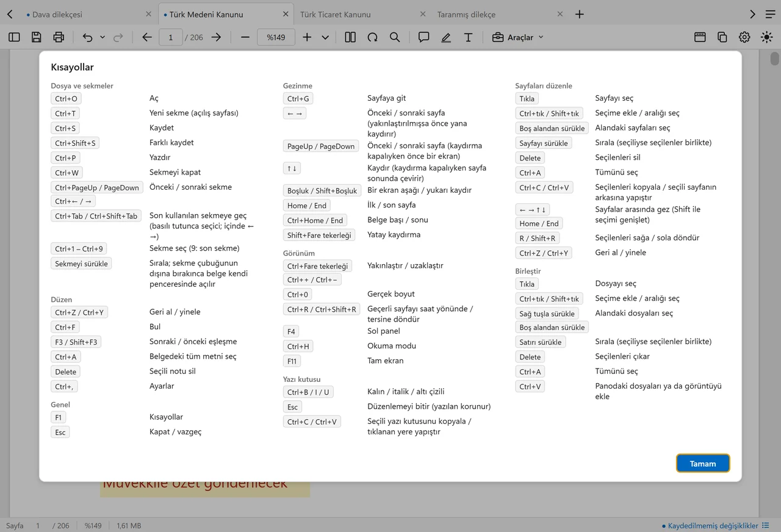Select the highlighter pen tool icon

coord(446,37)
